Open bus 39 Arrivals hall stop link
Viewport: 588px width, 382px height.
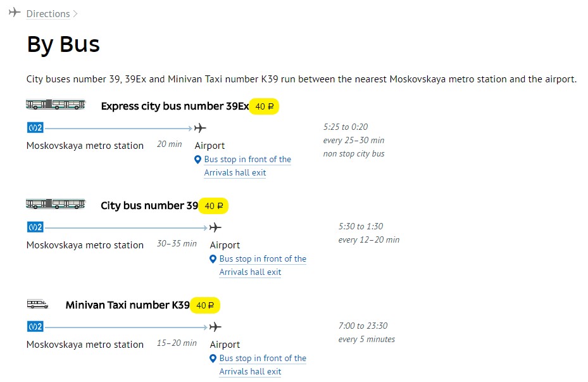tap(263, 265)
